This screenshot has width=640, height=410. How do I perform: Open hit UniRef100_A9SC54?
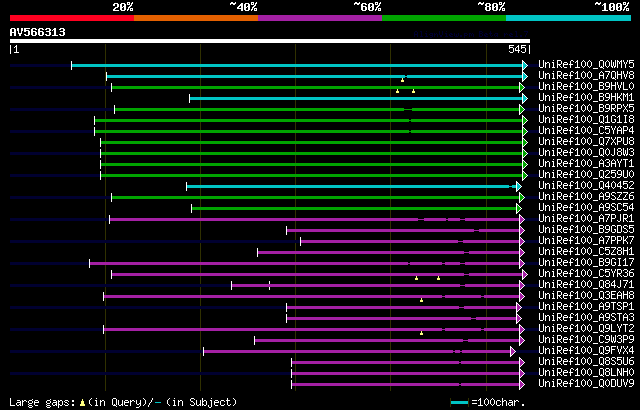point(586,208)
